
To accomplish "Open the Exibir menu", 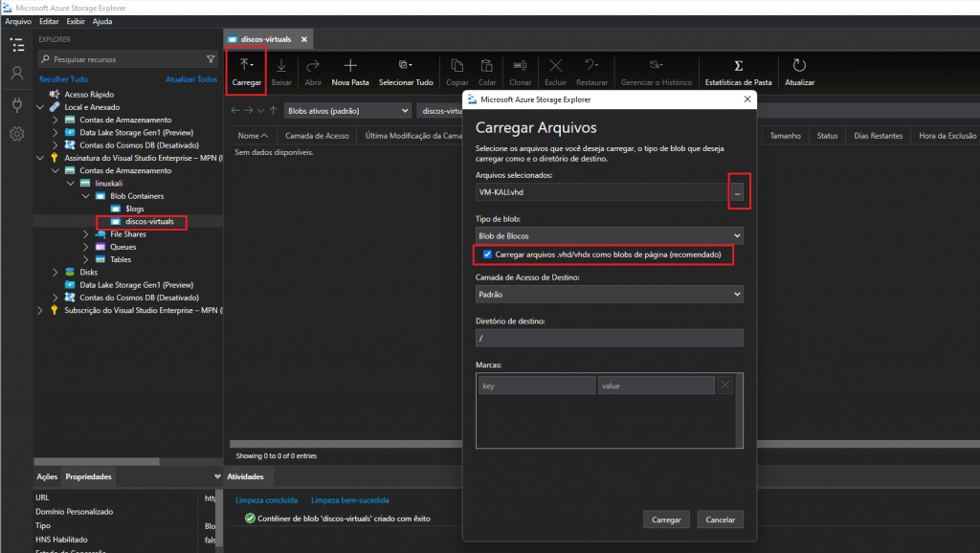I will pyautogui.click(x=76, y=21).
